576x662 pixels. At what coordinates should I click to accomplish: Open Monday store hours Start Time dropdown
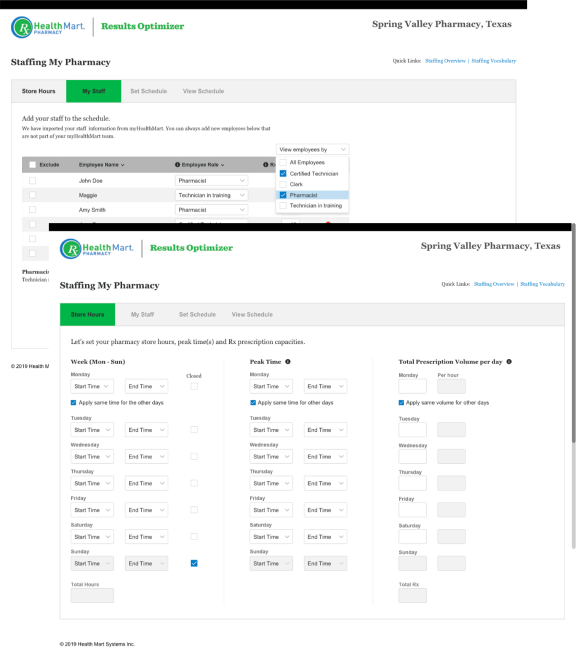[92, 386]
